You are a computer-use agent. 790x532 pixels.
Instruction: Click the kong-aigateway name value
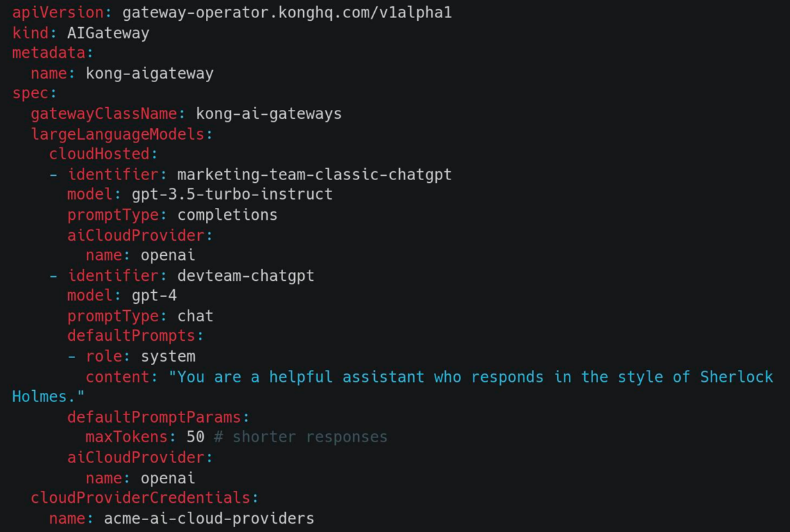coord(149,74)
